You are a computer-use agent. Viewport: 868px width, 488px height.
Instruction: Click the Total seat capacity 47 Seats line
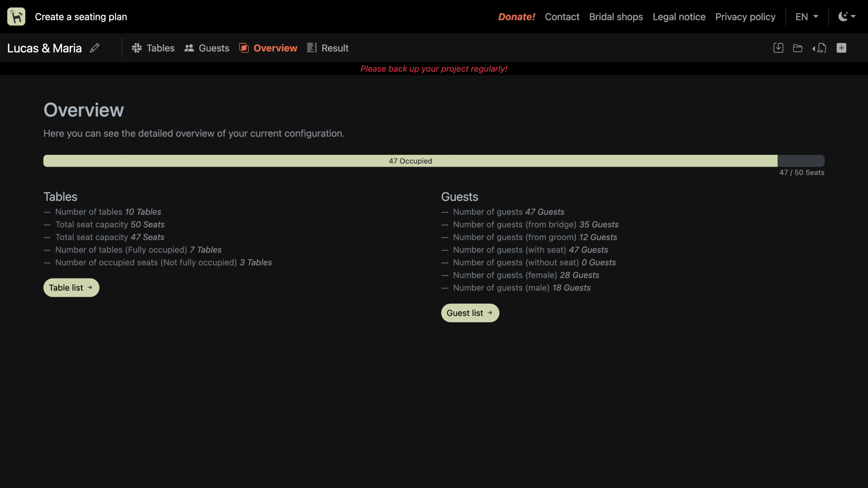[110, 237]
